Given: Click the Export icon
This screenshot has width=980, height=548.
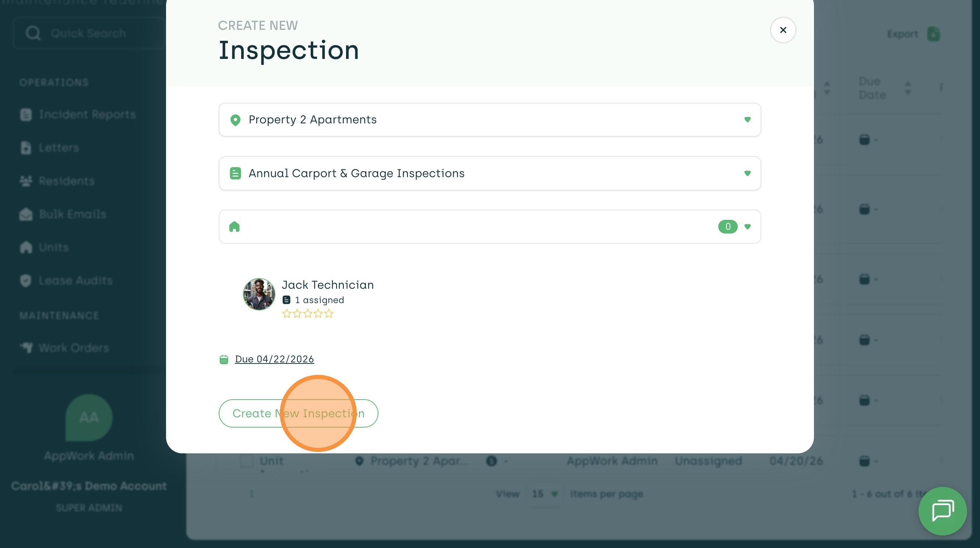Looking at the screenshot, I should coord(933,34).
